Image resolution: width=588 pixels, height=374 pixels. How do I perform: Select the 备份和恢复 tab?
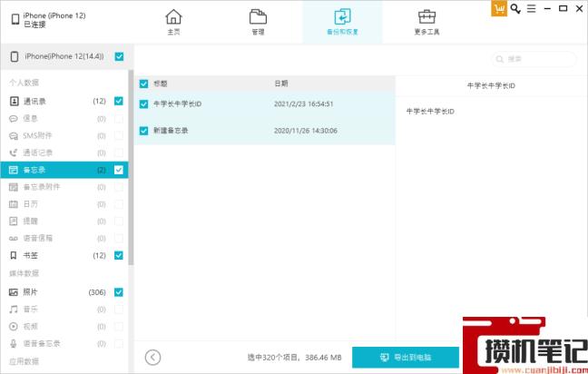click(x=342, y=22)
